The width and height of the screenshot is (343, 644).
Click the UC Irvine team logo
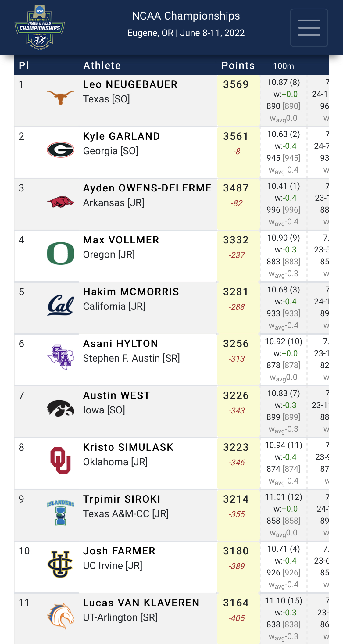click(x=61, y=564)
